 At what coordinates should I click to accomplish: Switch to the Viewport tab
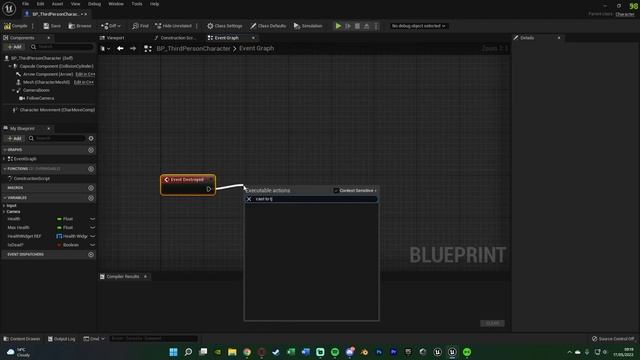[x=115, y=38]
